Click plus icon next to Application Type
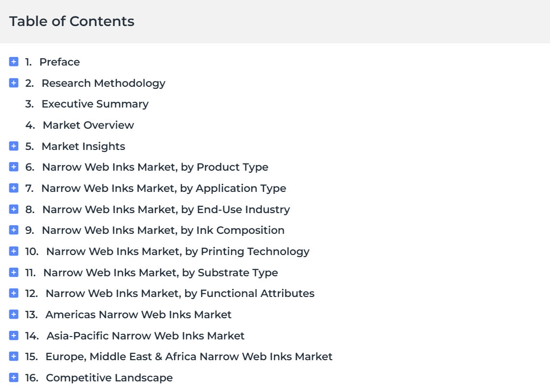 14,188
